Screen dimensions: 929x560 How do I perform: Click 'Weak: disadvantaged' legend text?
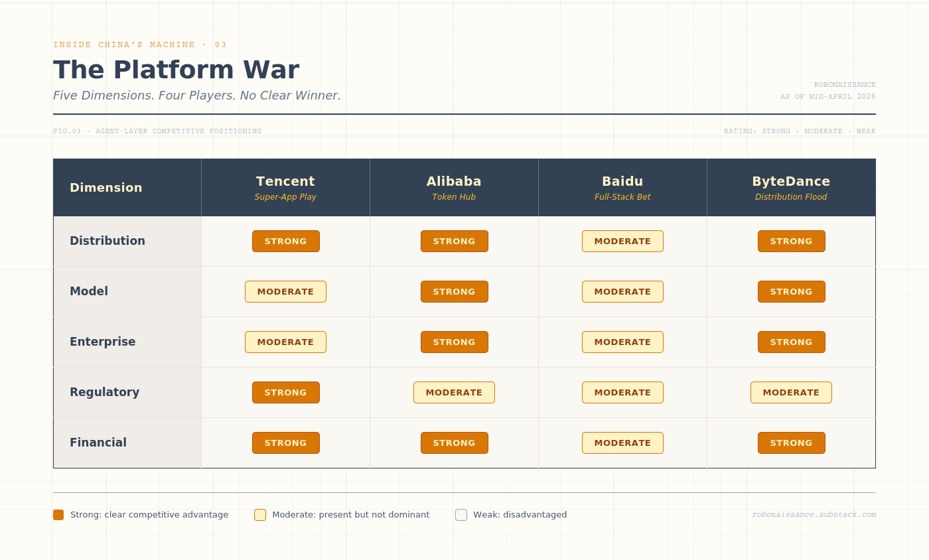[x=520, y=515]
